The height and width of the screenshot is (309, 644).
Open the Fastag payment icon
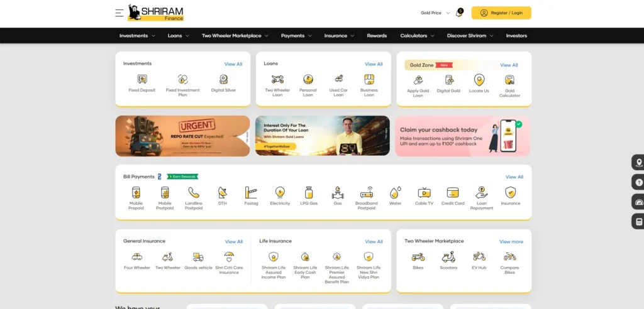coord(251,192)
